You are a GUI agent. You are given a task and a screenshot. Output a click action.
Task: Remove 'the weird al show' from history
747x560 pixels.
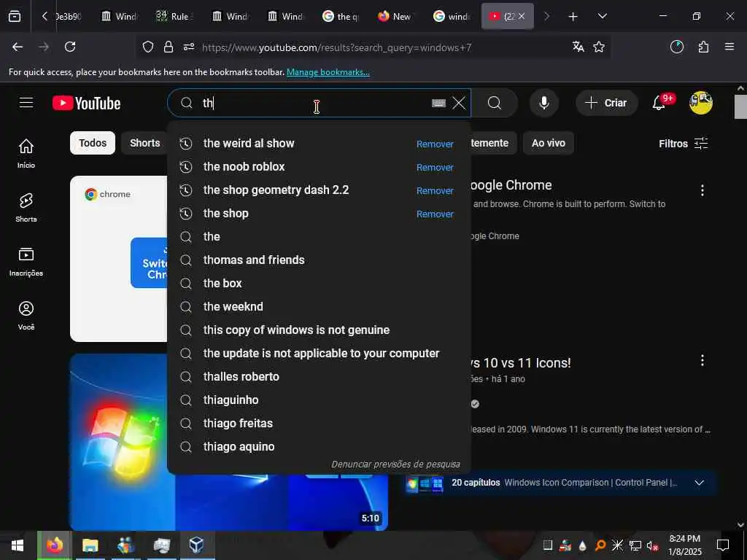[x=435, y=144]
